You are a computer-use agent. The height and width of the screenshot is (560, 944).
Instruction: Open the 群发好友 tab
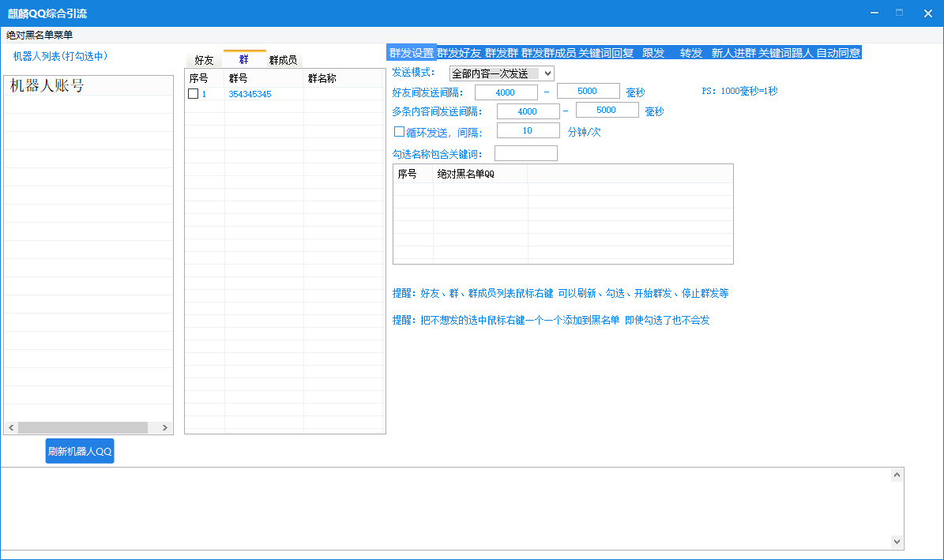click(459, 53)
